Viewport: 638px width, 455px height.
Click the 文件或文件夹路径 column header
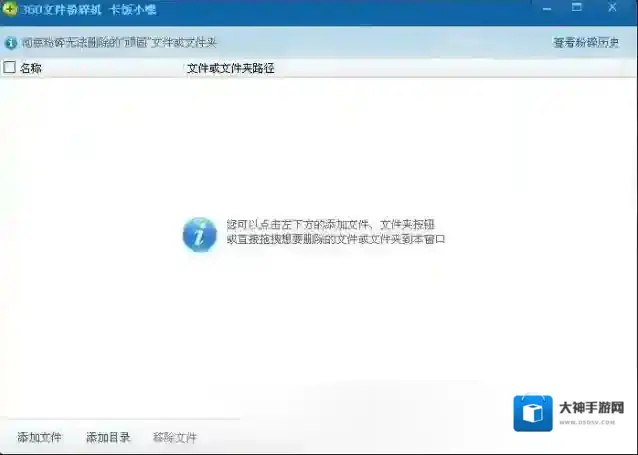click(x=231, y=68)
